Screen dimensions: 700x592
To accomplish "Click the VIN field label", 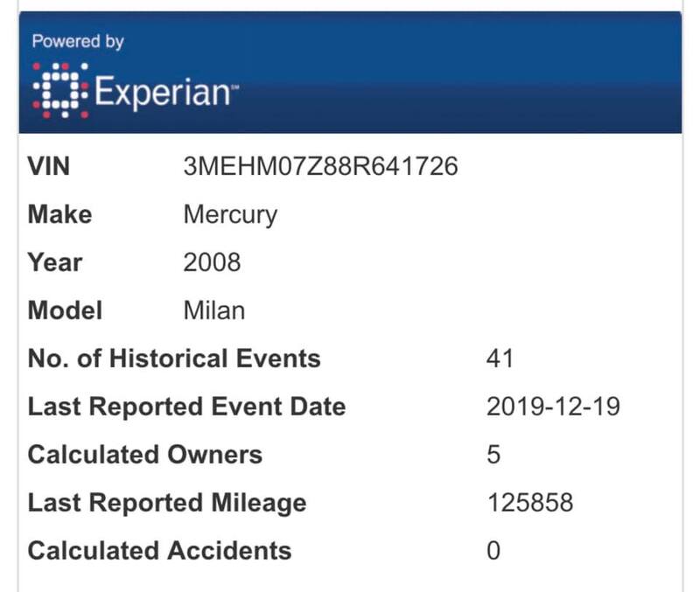I will pyautogui.click(x=49, y=166).
